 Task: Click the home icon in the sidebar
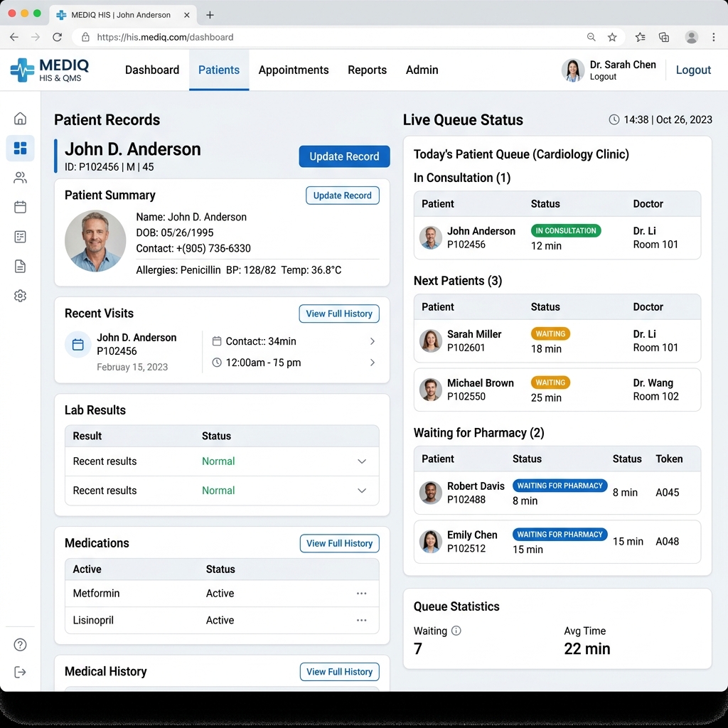pos(20,119)
